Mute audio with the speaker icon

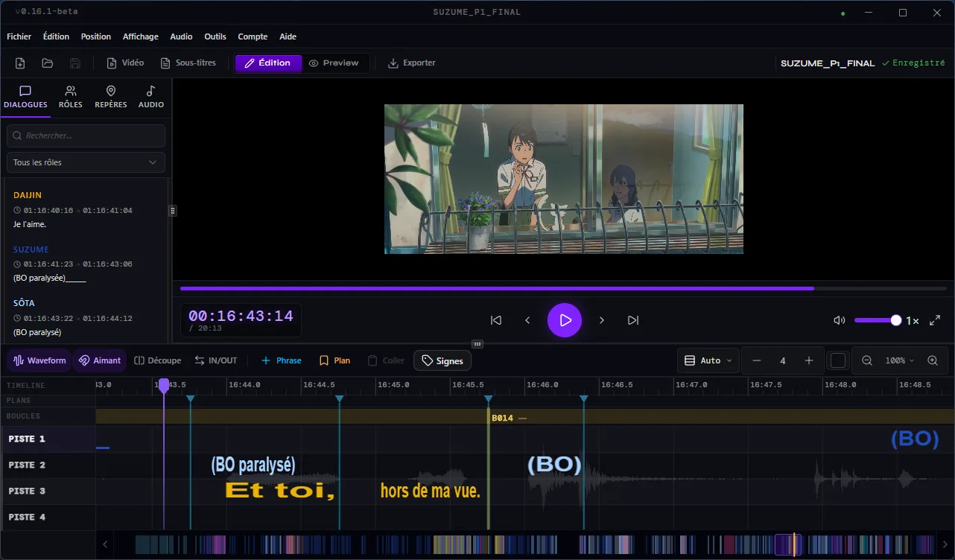click(840, 320)
